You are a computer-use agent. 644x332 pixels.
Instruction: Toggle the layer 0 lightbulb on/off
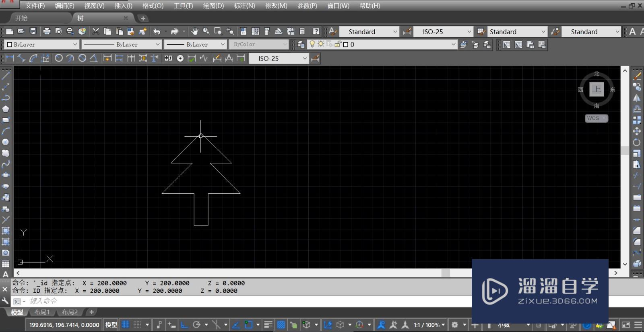[x=312, y=44]
